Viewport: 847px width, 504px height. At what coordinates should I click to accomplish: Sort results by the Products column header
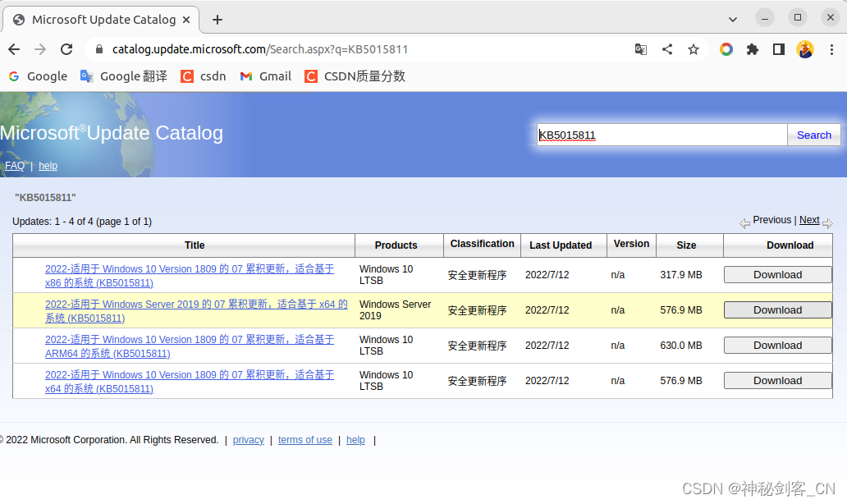pyautogui.click(x=399, y=245)
